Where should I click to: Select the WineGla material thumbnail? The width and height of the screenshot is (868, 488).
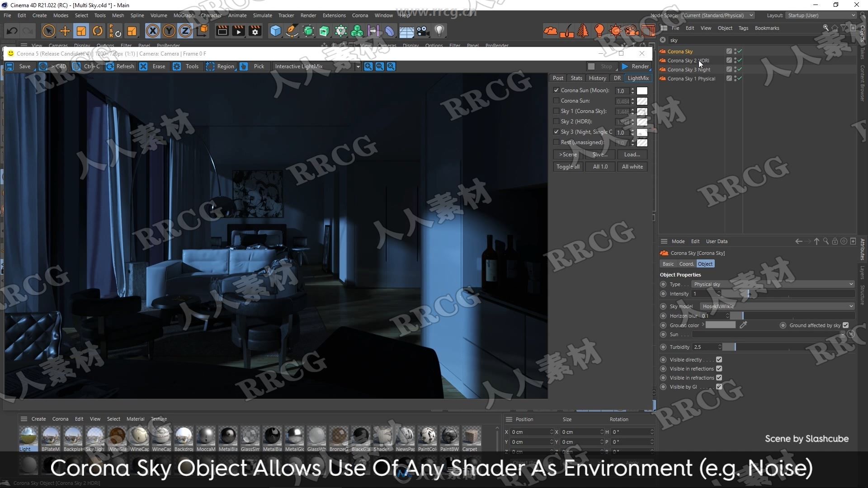117,439
